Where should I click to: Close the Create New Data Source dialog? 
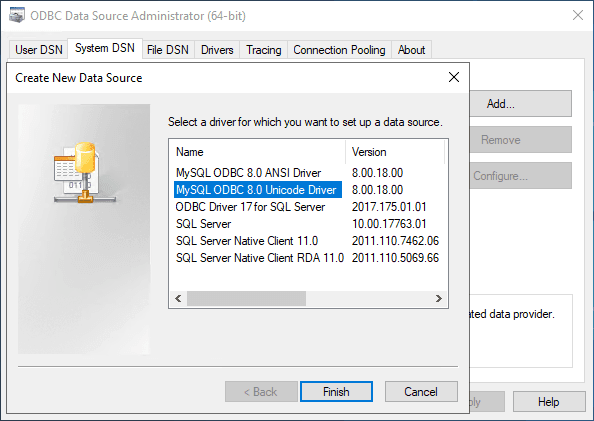tap(453, 77)
